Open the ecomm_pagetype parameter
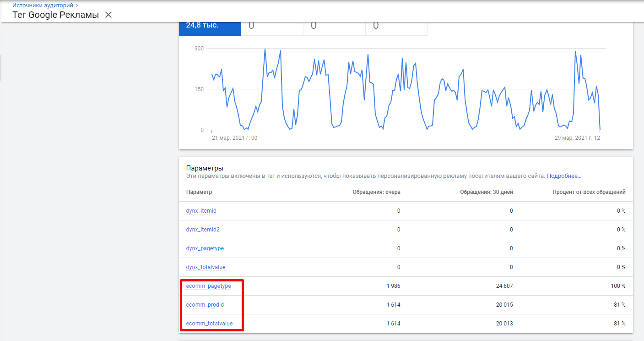The width and height of the screenshot is (644, 341). coord(208,286)
